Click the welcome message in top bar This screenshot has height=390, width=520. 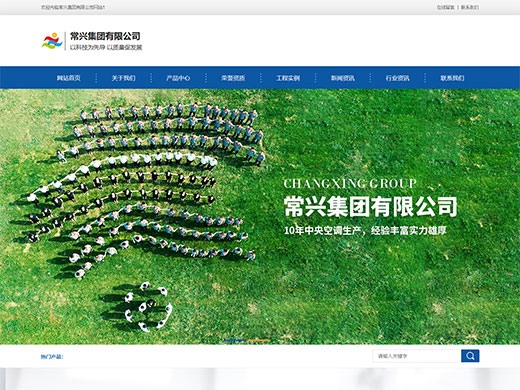(x=73, y=7)
